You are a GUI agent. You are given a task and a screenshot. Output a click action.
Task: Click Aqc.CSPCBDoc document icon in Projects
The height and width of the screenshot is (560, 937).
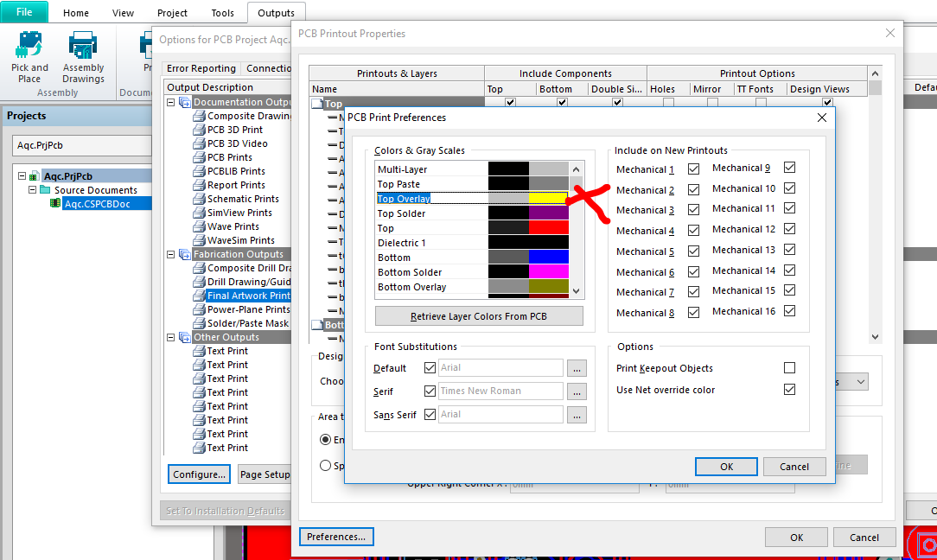(x=55, y=203)
